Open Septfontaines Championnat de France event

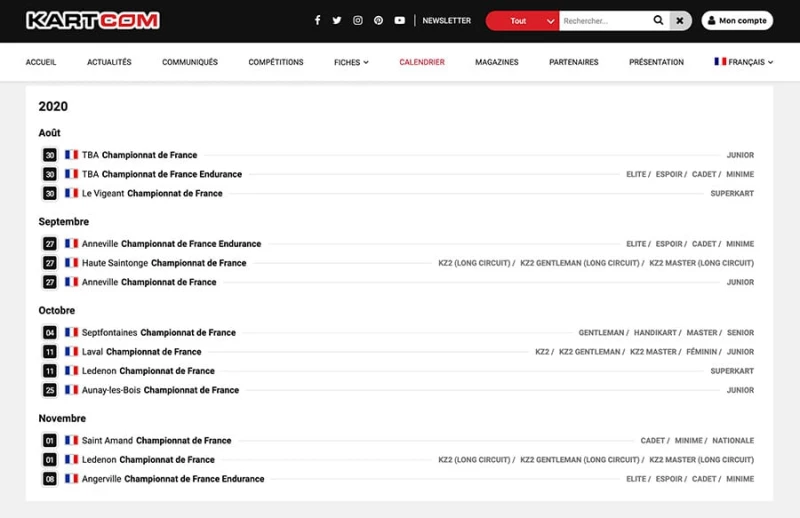point(159,332)
